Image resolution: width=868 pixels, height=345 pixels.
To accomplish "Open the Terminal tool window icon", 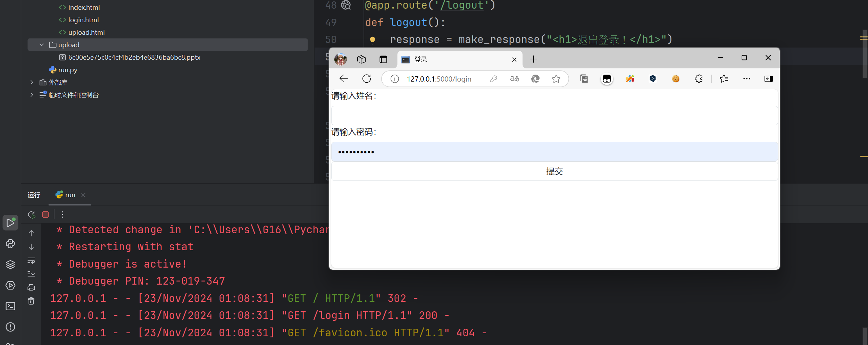I will tap(10, 306).
